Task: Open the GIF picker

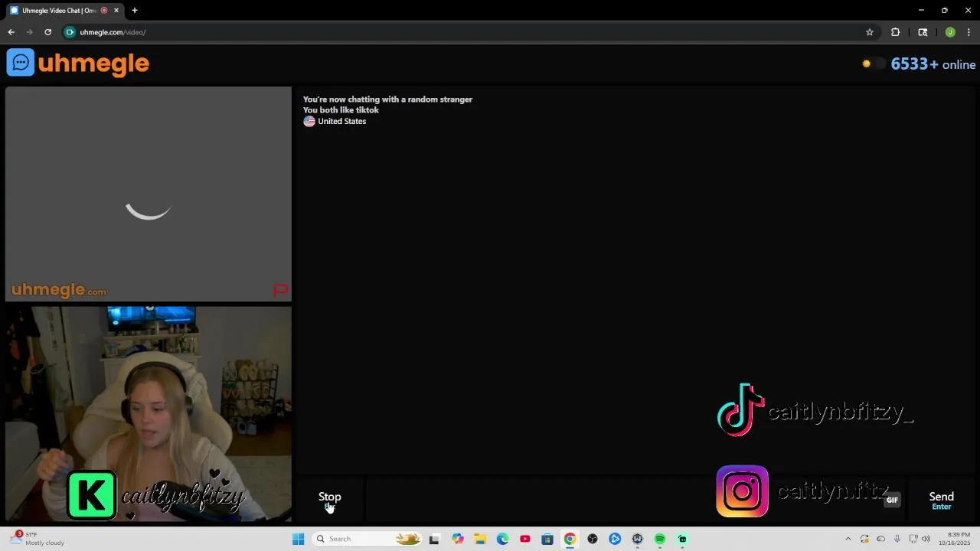Action: pyautogui.click(x=892, y=500)
